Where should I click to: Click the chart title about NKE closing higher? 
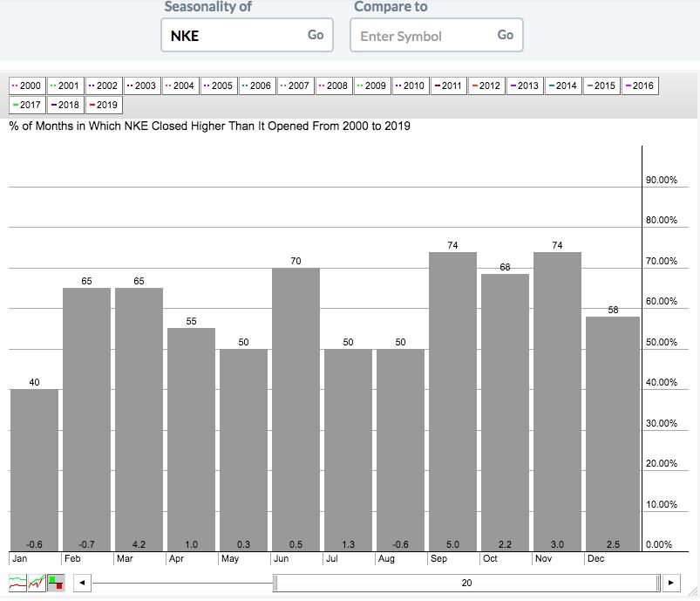[209, 126]
